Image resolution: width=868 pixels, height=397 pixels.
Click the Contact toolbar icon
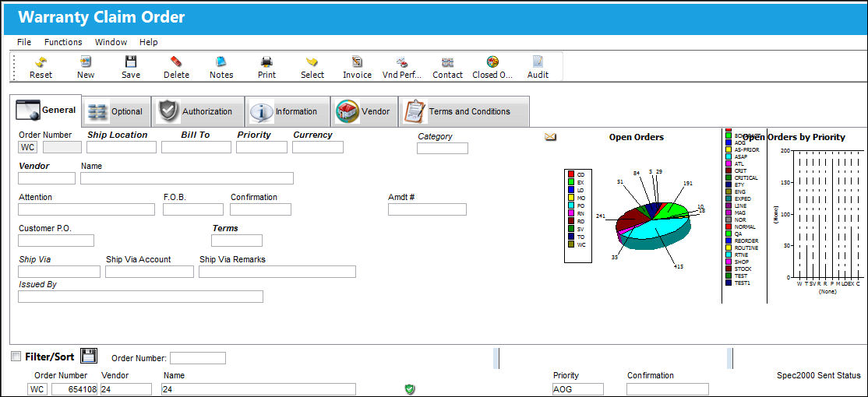point(448,68)
